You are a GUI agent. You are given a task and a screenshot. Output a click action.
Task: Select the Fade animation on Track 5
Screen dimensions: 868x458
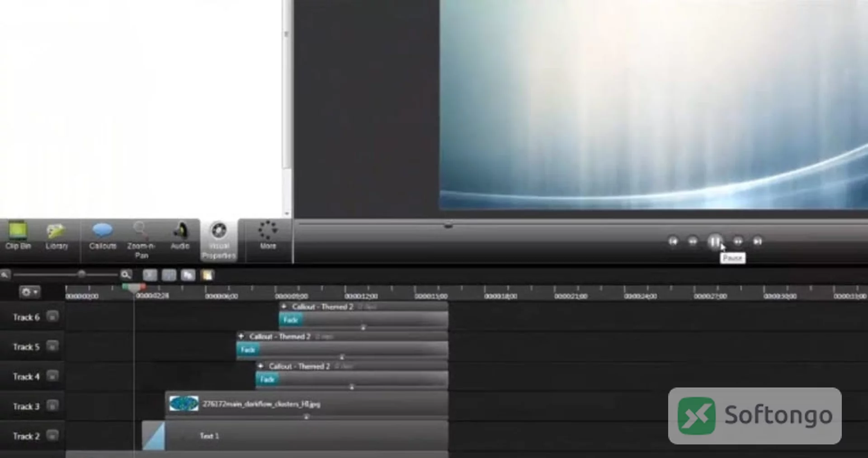pos(248,350)
